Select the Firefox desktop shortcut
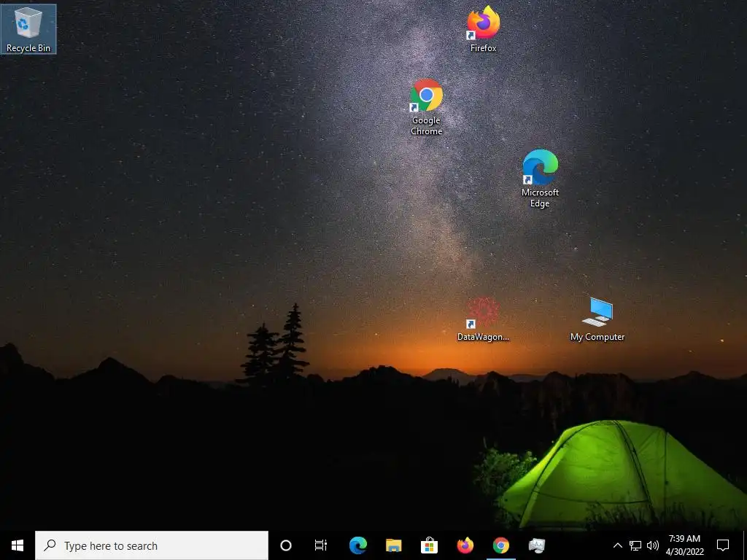 click(483, 28)
